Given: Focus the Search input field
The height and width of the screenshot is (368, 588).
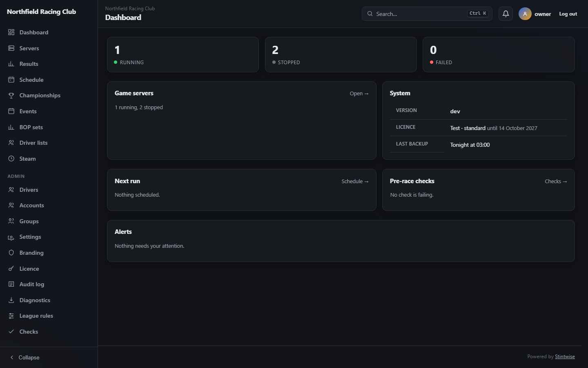Looking at the screenshot, I should coord(427,14).
